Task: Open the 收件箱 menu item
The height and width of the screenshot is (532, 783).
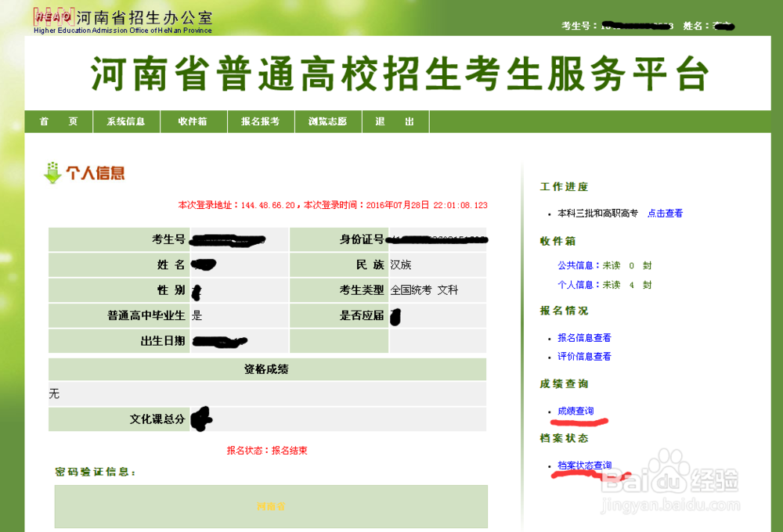Action: (193, 121)
